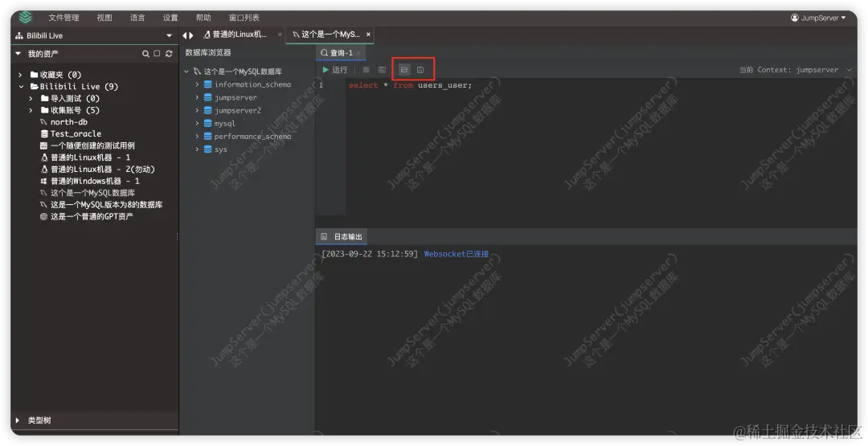Open the JumpServer user menu
The image size is (868, 446).
[818, 18]
